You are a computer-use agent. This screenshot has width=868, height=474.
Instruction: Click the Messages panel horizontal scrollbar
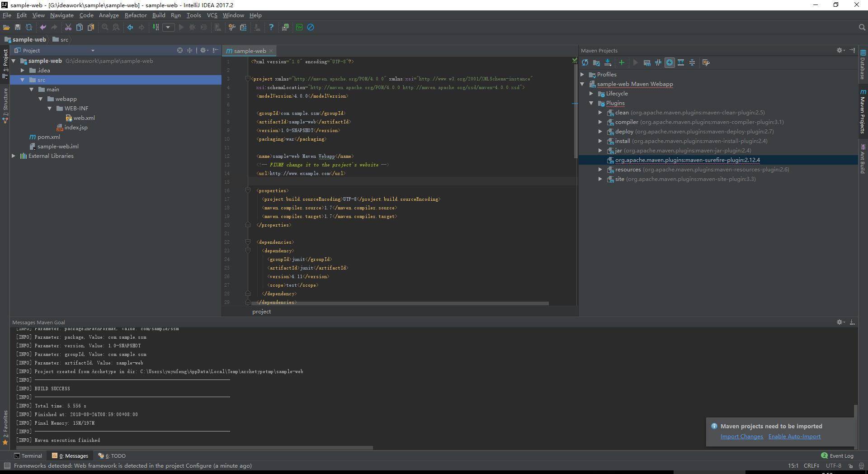tap(194, 448)
